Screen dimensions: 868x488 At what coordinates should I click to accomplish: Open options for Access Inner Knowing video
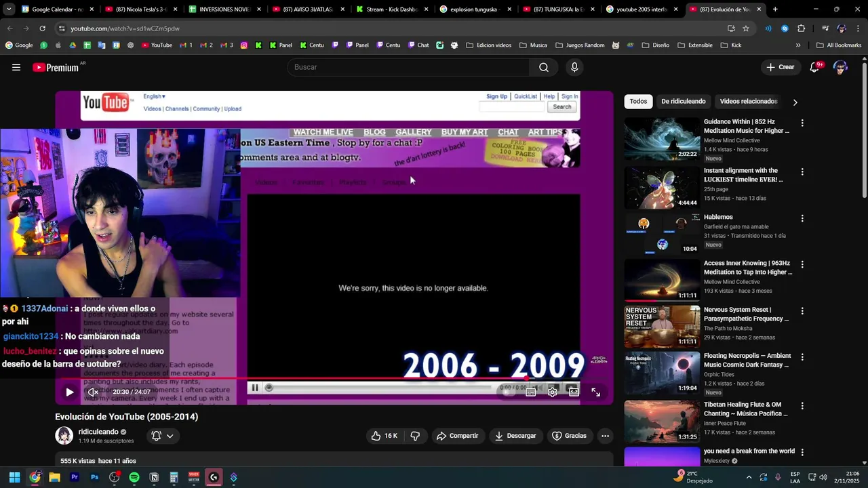pyautogui.click(x=802, y=264)
